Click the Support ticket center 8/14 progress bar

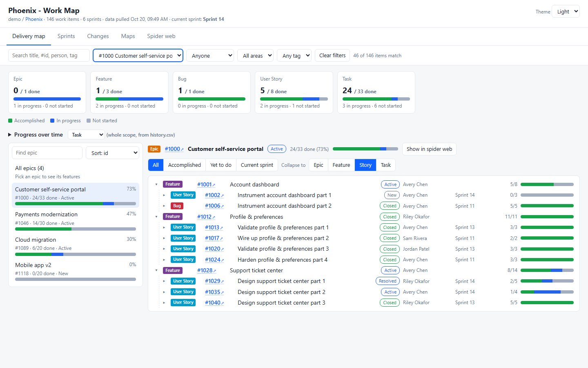click(x=547, y=271)
